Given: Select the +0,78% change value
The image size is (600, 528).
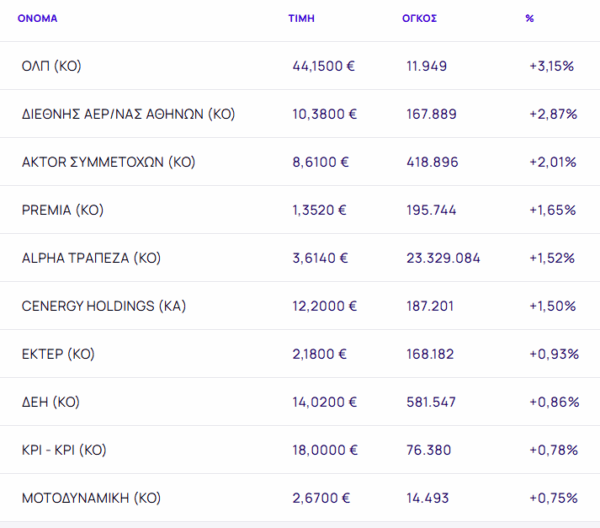Looking at the screenshot, I should 554,450.
